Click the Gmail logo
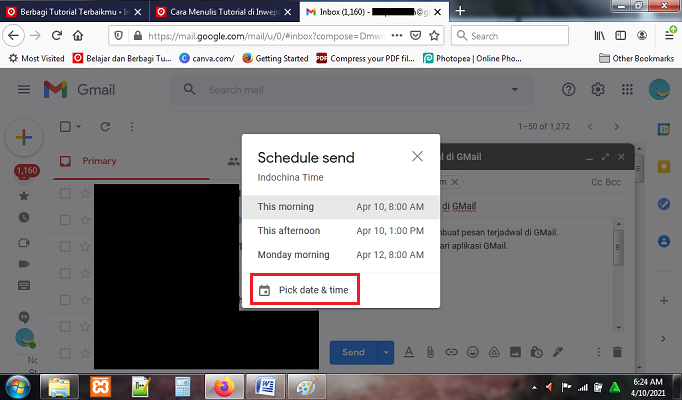 pyautogui.click(x=79, y=90)
